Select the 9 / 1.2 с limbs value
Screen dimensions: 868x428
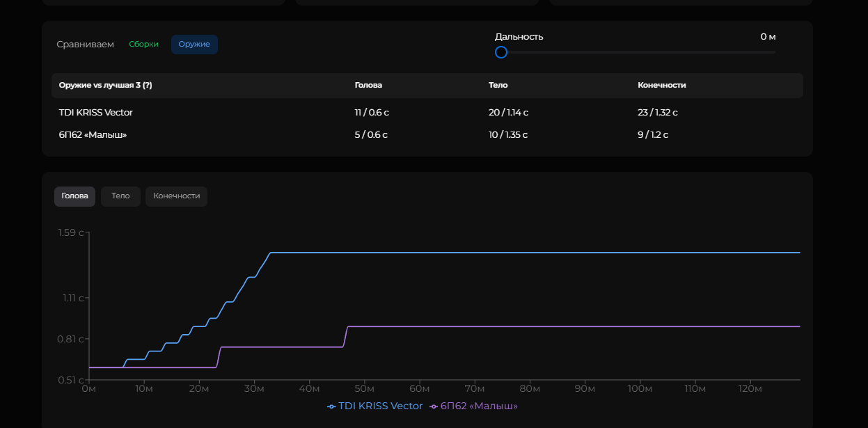(x=653, y=134)
